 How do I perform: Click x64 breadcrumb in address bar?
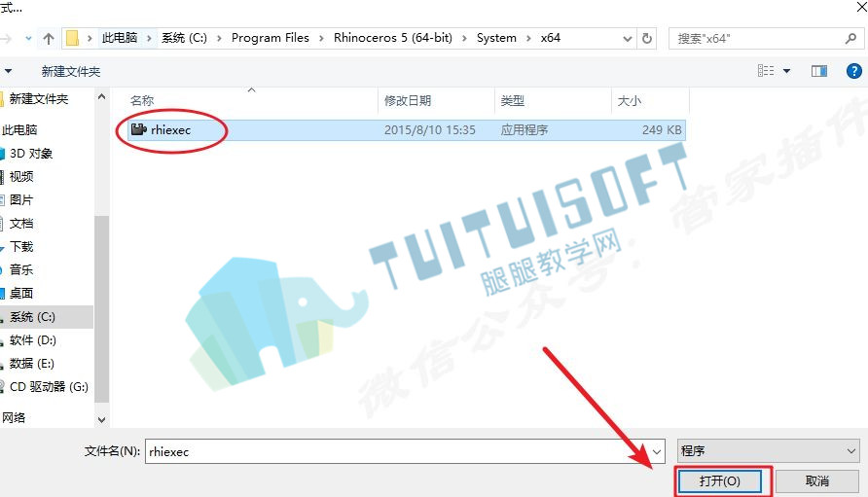pyautogui.click(x=550, y=38)
